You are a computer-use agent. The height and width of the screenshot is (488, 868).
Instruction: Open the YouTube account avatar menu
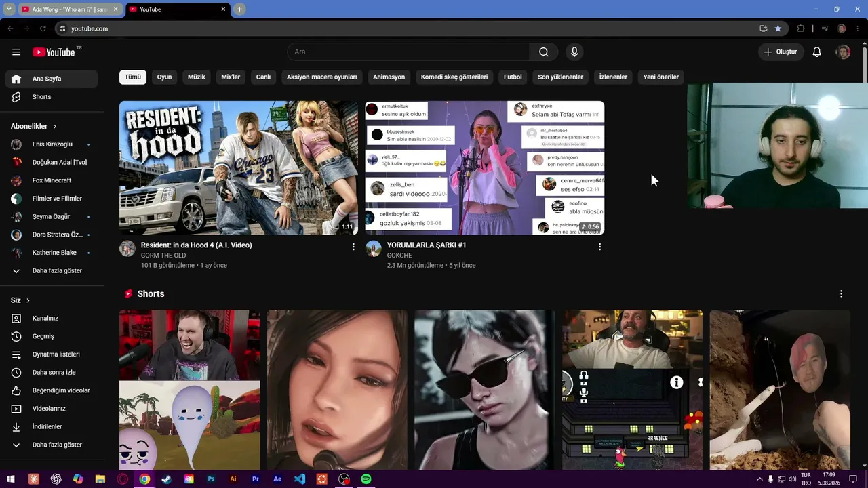(x=843, y=52)
